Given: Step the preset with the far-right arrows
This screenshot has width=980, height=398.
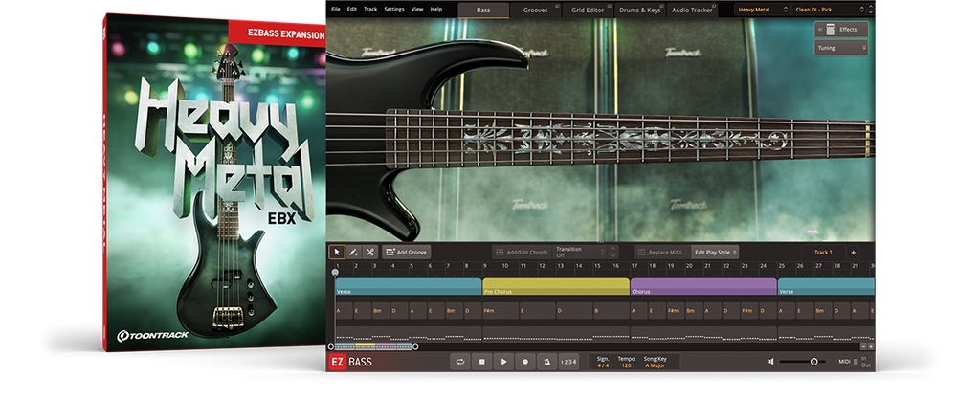Looking at the screenshot, I should 871,10.
